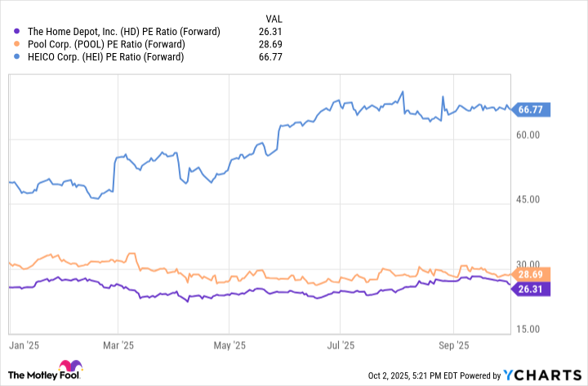The height and width of the screenshot is (386, 588).
Task: Click the Powered by text
Action: (479, 375)
